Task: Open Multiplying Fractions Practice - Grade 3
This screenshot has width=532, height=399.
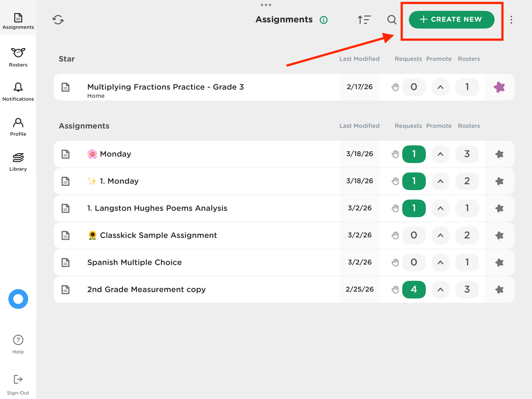Action: click(166, 87)
